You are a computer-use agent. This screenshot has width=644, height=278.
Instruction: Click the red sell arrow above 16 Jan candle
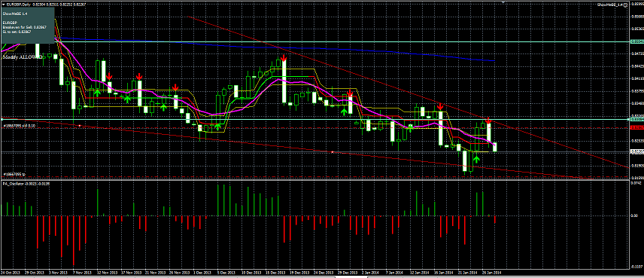pyautogui.click(x=440, y=106)
